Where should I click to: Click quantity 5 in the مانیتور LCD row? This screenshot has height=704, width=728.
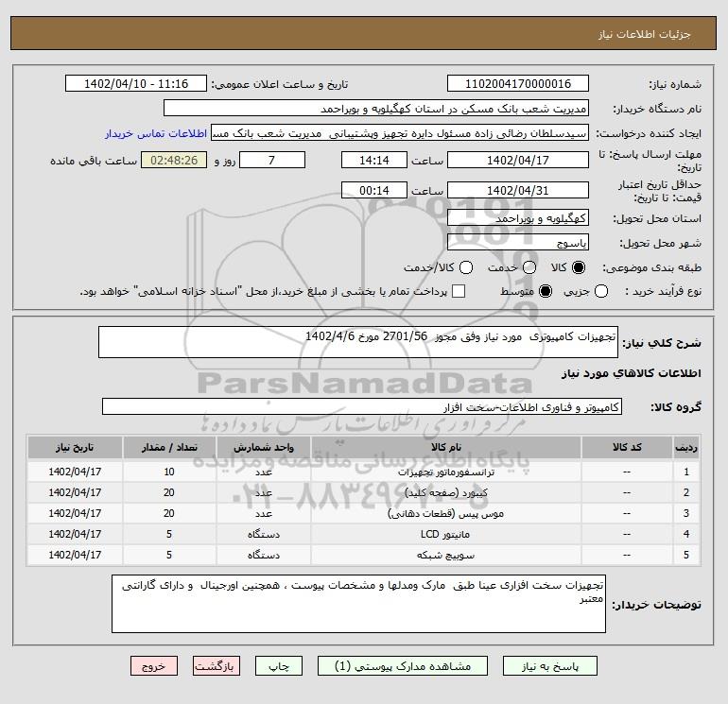point(169,534)
